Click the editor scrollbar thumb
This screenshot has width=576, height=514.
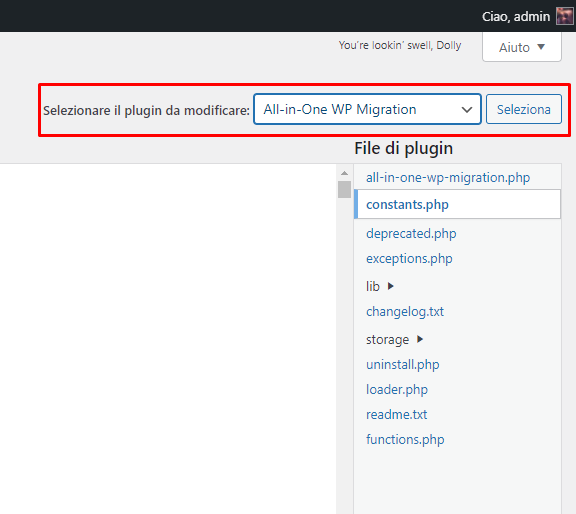coord(344,190)
